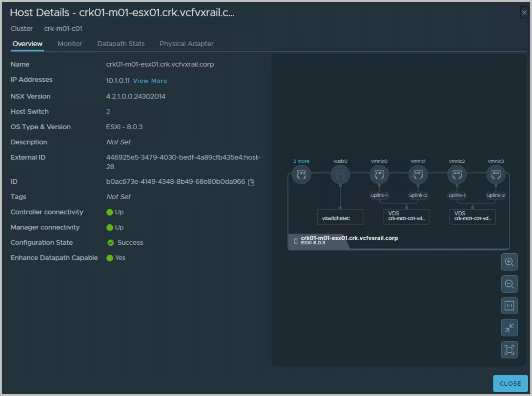Show the '2 more' adapters link
The width and height of the screenshot is (532, 396).
[x=301, y=161]
